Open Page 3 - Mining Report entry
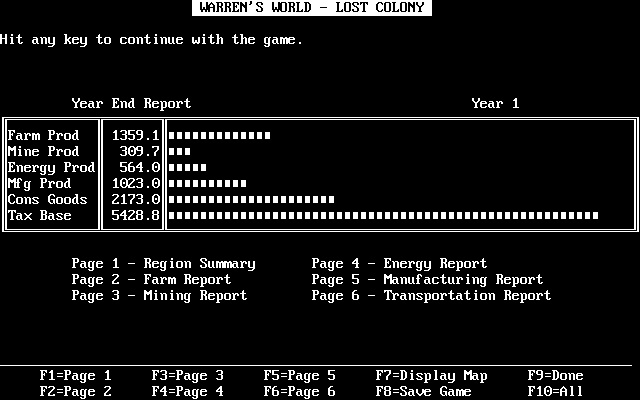The image size is (640, 400). pyautogui.click(x=160, y=296)
